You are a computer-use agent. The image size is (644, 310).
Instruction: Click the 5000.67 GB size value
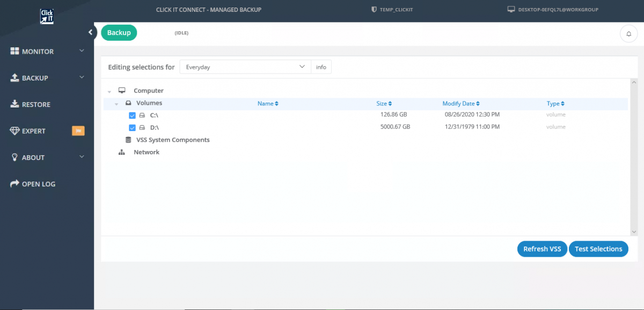point(395,127)
